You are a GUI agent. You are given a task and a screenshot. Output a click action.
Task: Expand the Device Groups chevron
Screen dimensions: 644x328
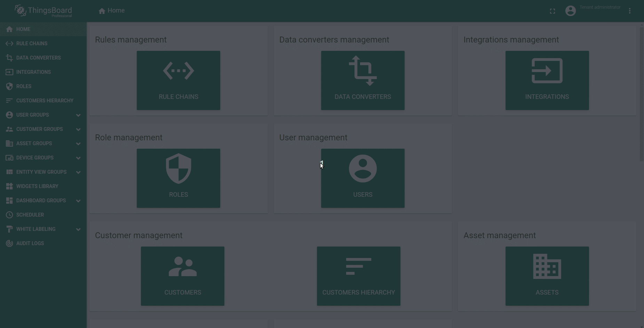tap(78, 158)
